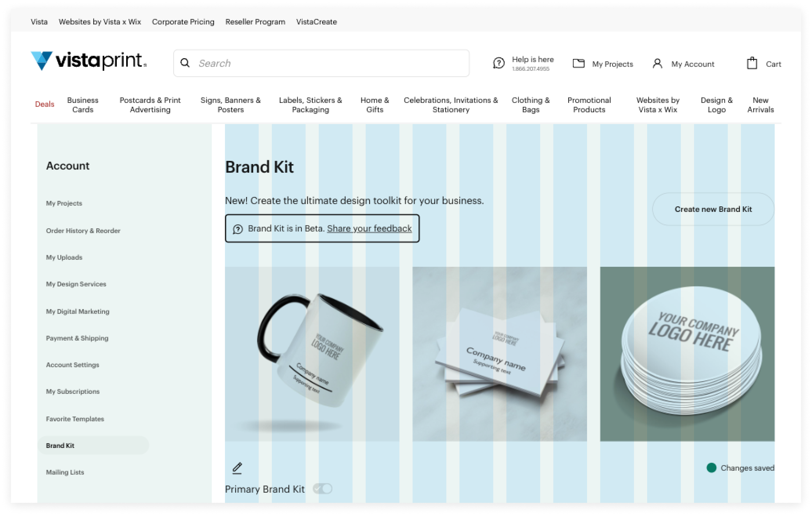Click the search magnifier icon
Viewport: 812px width, 516px height.
(x=185, y=63)
